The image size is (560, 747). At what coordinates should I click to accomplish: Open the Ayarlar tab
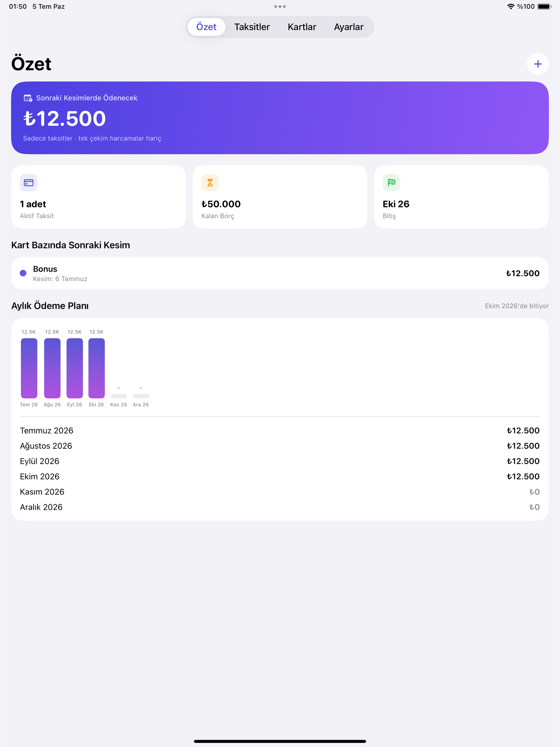point(349,27)
